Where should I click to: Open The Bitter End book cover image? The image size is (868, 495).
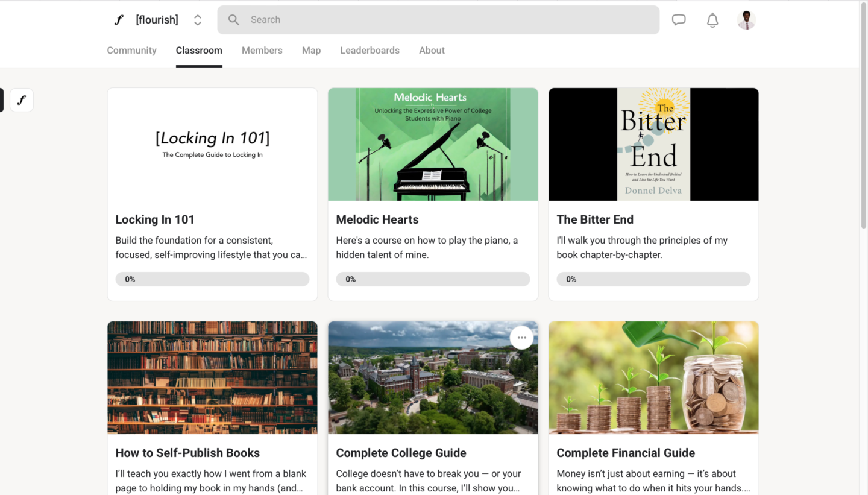point(653,145)
